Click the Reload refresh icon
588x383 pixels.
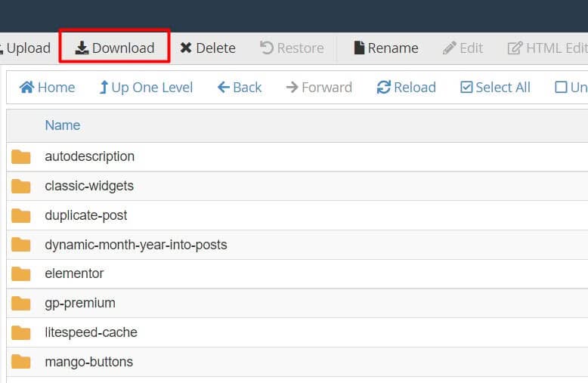click(x=384, y=88)
